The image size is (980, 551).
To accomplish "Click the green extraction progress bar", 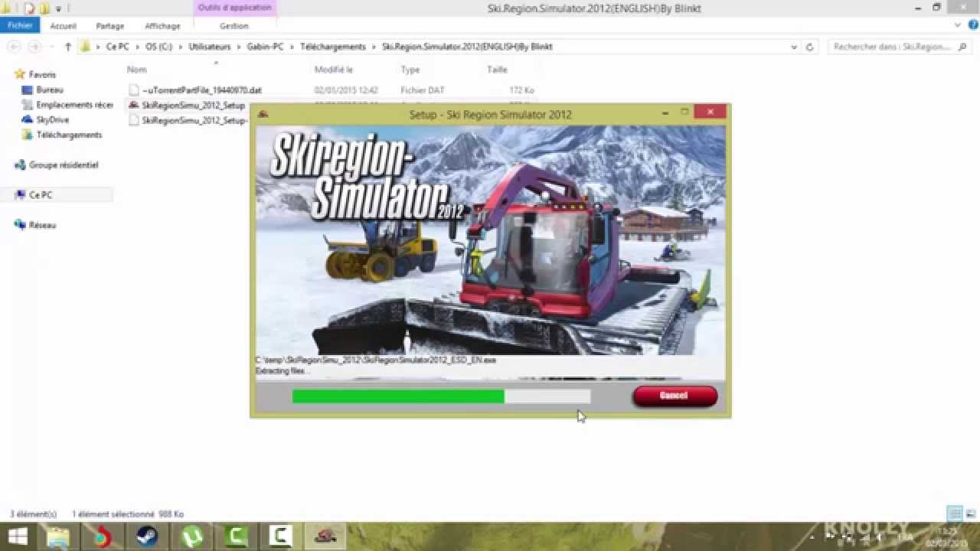I will [x=441, y=396].
